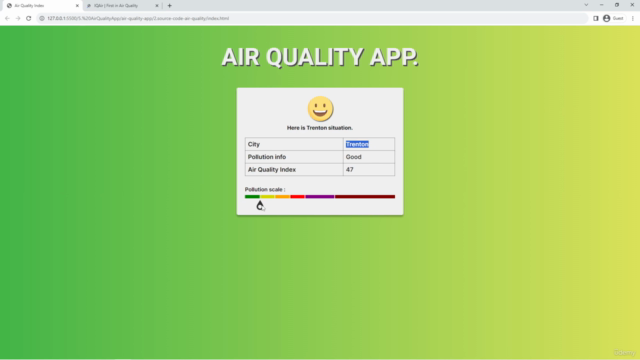Viewport: 640px width, 360px height.
Task: Click the 'Pollution info' label cell
Action: tap(294, 157)
